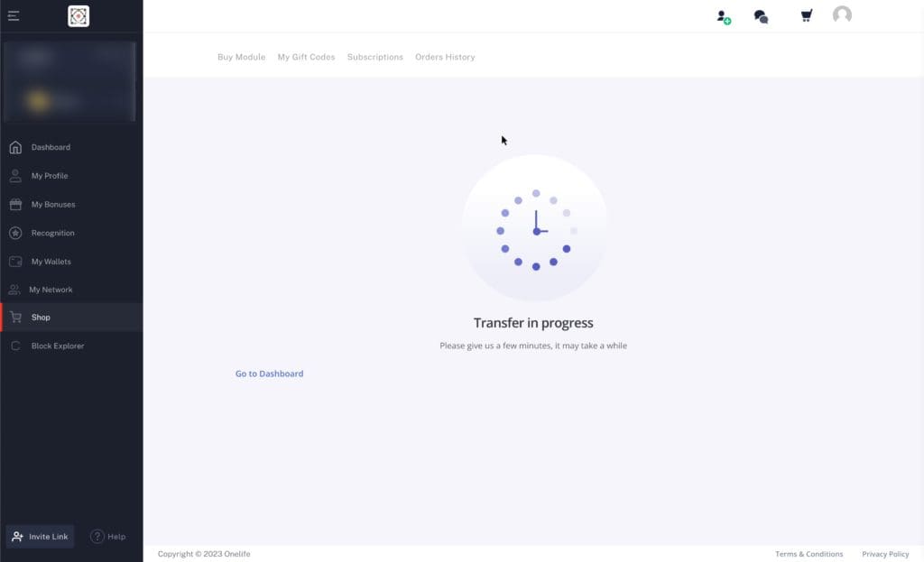Open the Terms & Conditions link

click(x=808, y=554)
